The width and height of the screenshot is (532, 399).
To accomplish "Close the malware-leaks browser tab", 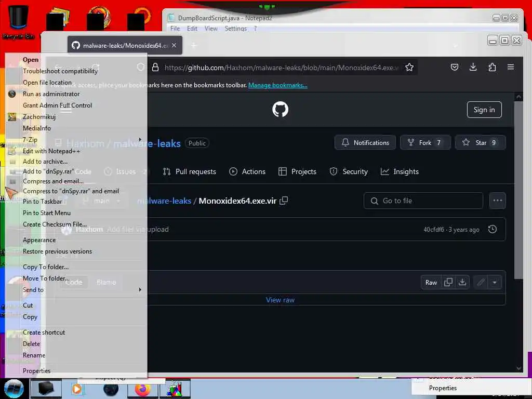I will [x=174, y=45].
